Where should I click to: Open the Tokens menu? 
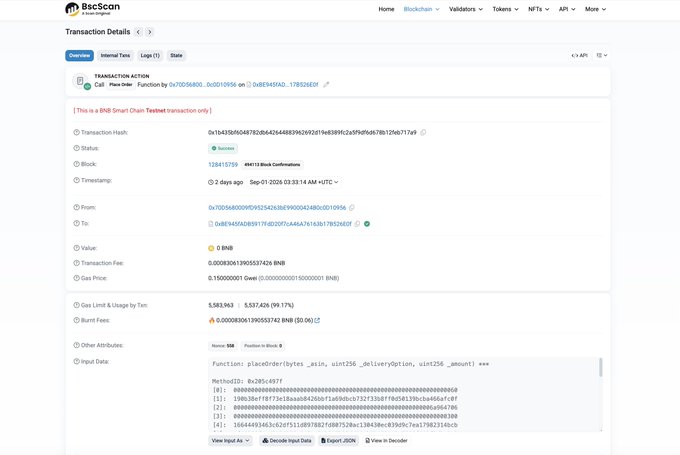pos(505,9)
